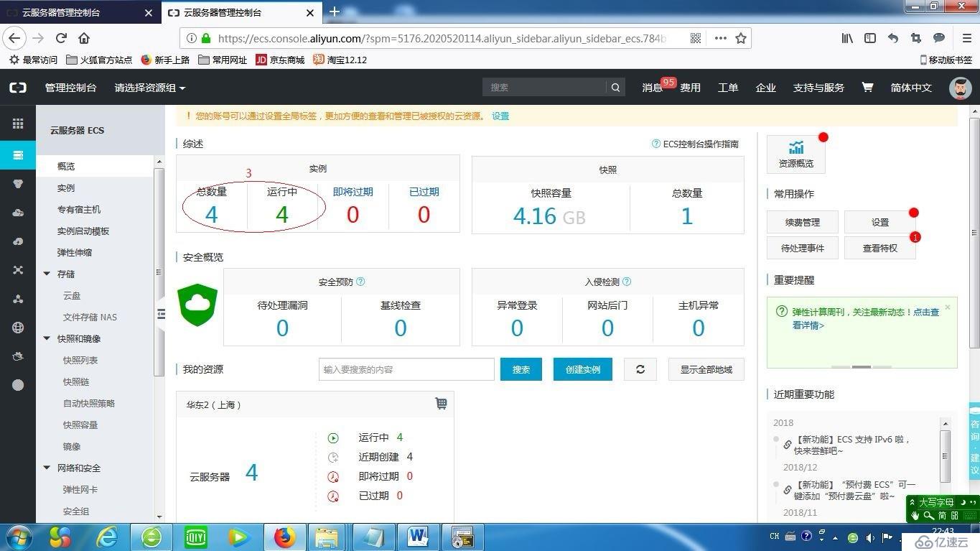Open 支持与服务 in header

[818, 88]
